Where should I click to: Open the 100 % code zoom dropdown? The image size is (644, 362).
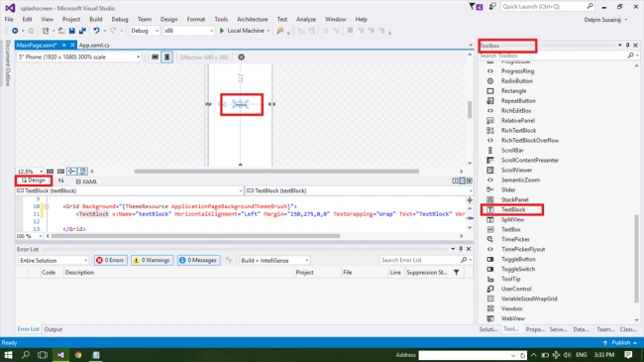(x=29, y=236)
